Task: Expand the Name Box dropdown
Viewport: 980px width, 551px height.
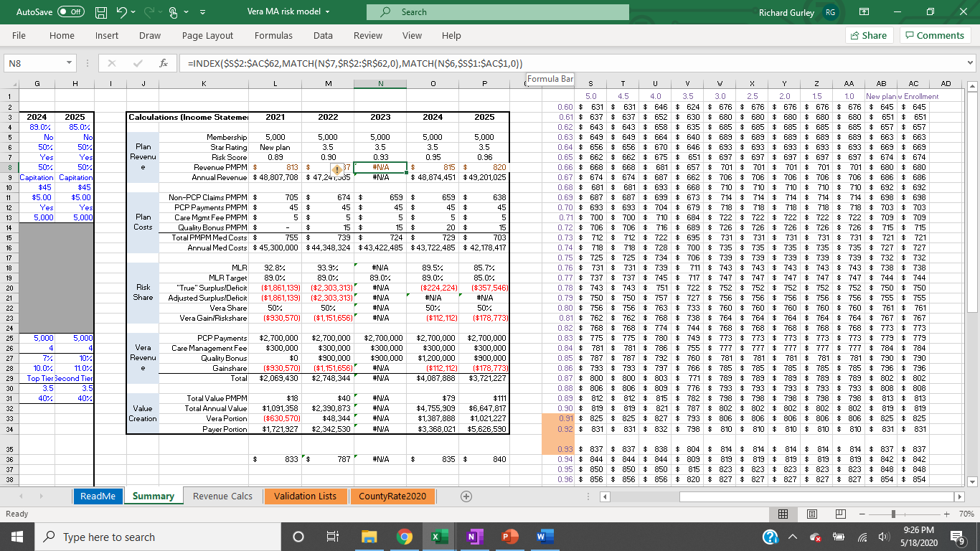Action: 69,63
